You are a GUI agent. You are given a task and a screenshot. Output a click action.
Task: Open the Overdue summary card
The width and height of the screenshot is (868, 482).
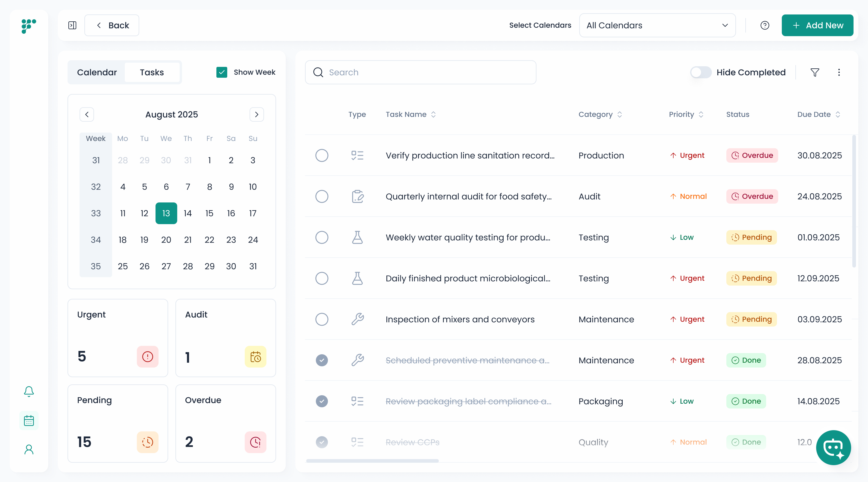click(225, 423)
